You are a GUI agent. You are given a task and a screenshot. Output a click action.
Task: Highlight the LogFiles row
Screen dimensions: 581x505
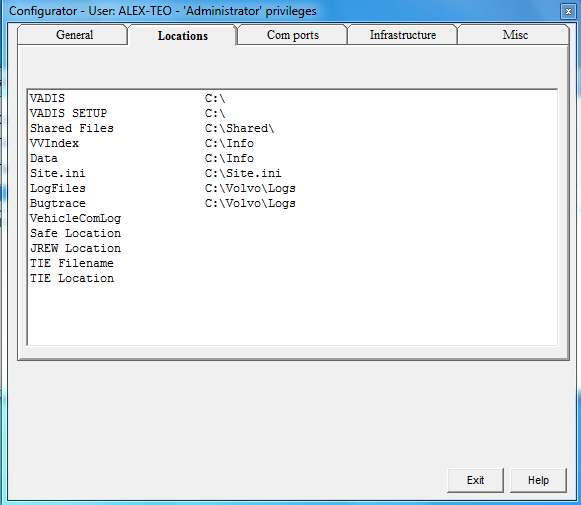pyautogui.click(x=292, y=189)
